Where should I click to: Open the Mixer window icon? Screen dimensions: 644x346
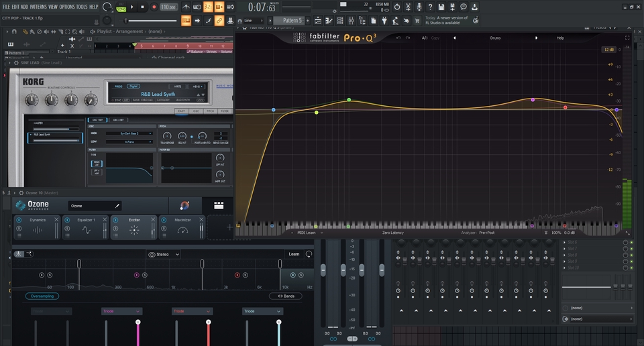(351, 21)
